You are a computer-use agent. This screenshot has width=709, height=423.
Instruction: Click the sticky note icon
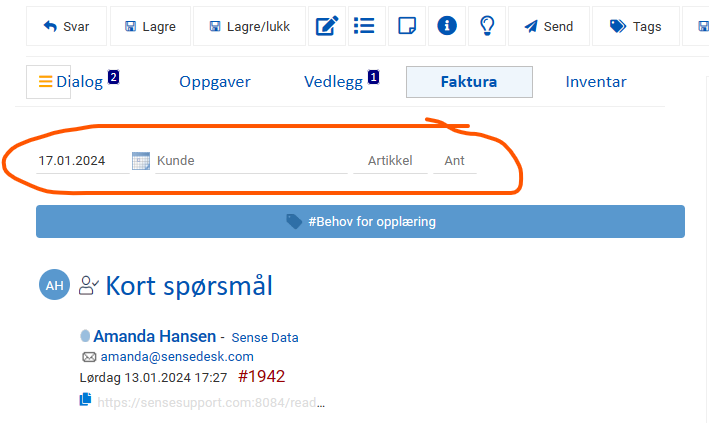(x=406, y=26)
